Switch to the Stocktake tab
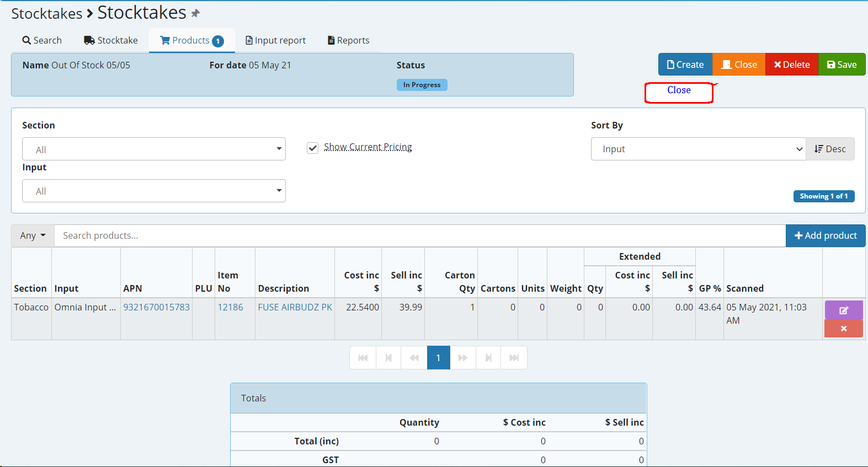868x467 pixels. (x=111, y=40)
